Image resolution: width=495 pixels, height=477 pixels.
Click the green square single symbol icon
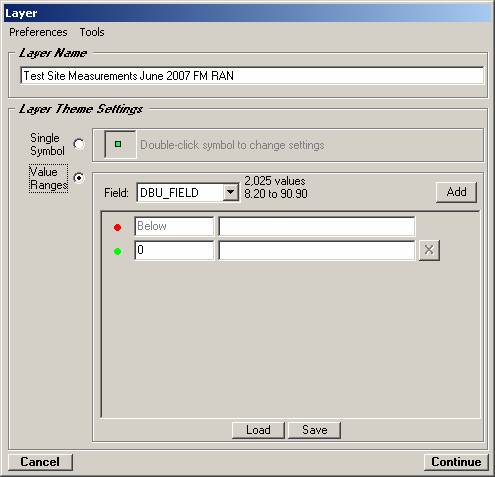click(118, 144)
